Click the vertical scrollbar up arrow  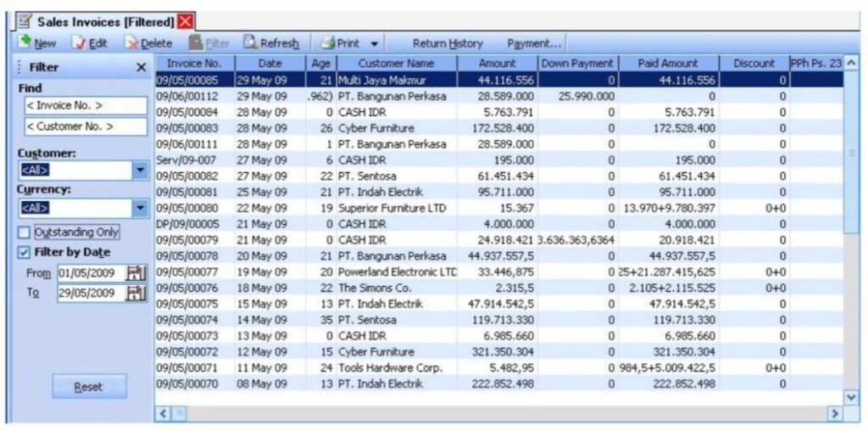(x=851, y=63)
